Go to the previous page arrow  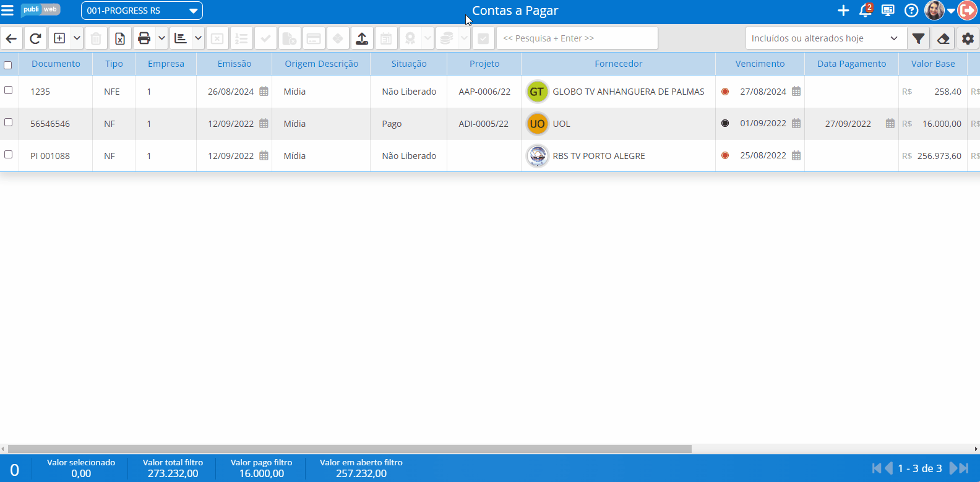pyautogui.click(x=889, y=468)
